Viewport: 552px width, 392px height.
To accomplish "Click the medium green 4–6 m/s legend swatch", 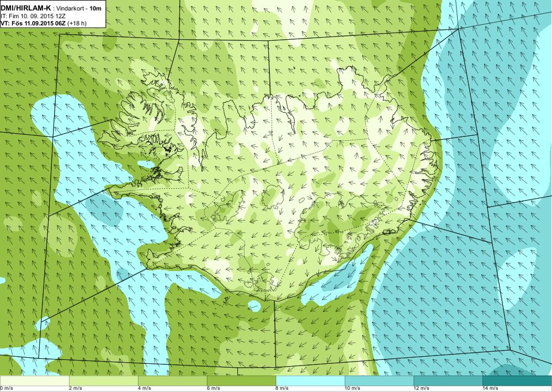I will [x=172, y=381].
